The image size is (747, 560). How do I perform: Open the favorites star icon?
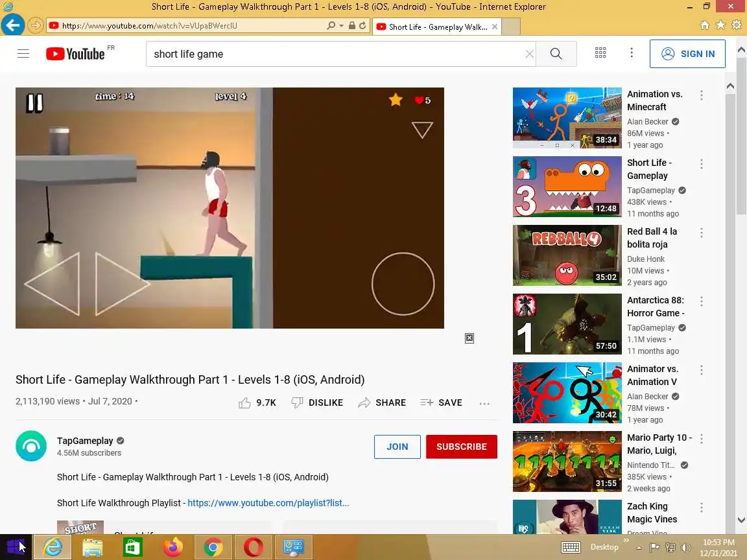point(720,25)
